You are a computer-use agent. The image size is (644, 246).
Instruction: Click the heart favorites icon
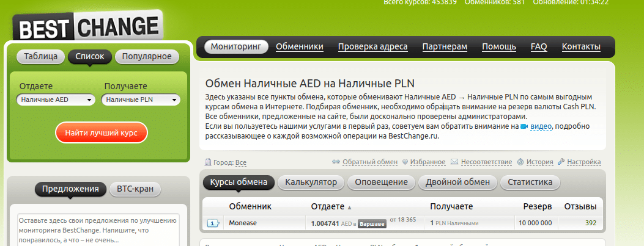coord(405,162)
